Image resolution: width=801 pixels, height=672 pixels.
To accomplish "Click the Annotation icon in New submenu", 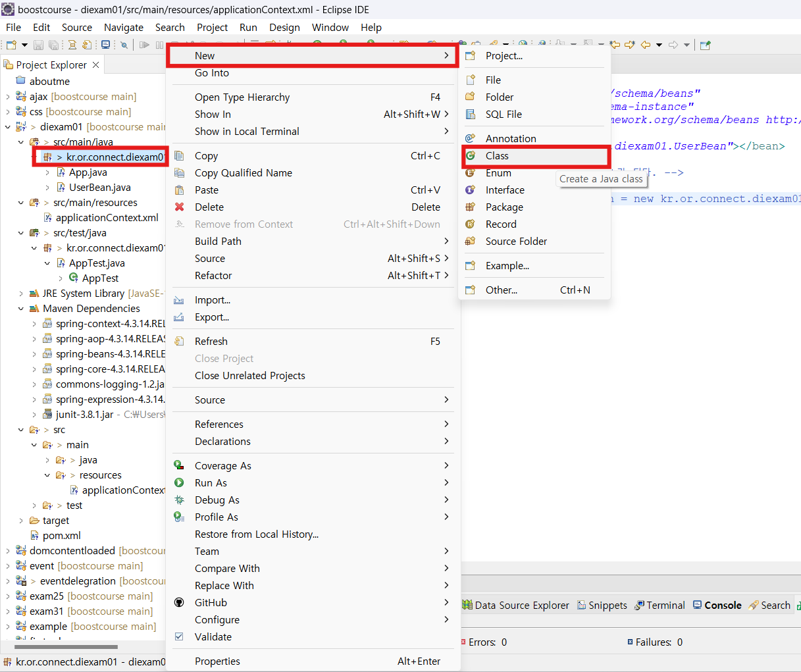I will point(470,139).
